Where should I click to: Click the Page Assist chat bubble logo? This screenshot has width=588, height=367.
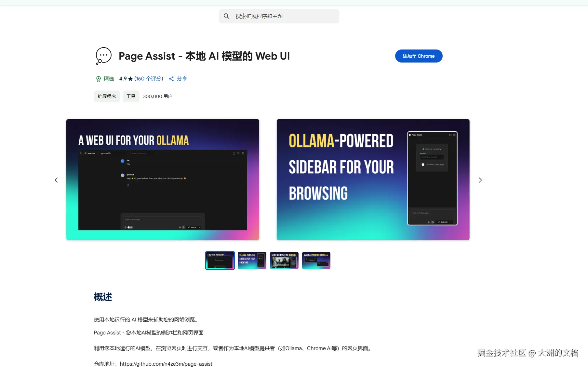coord(103,56)
